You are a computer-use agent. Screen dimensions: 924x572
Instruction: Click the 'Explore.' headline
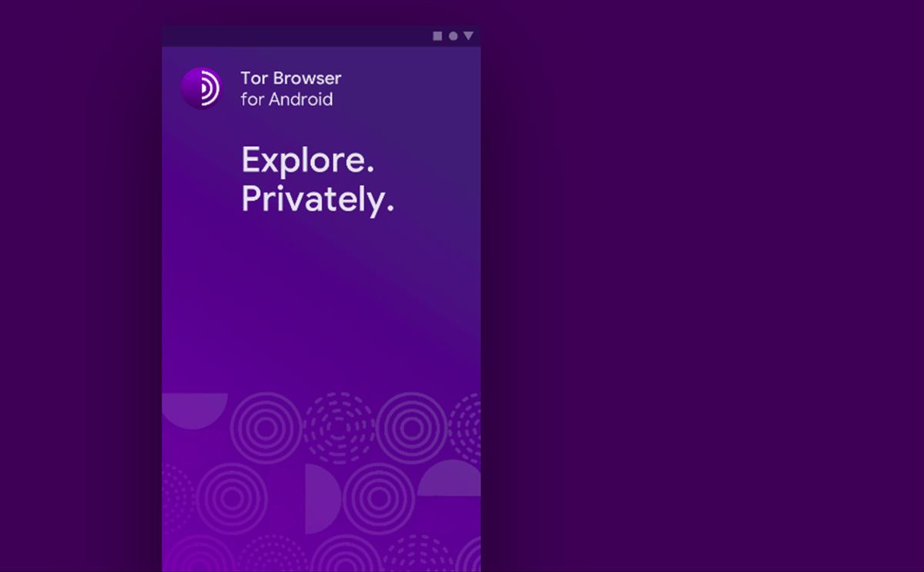(x=308, y=161)
